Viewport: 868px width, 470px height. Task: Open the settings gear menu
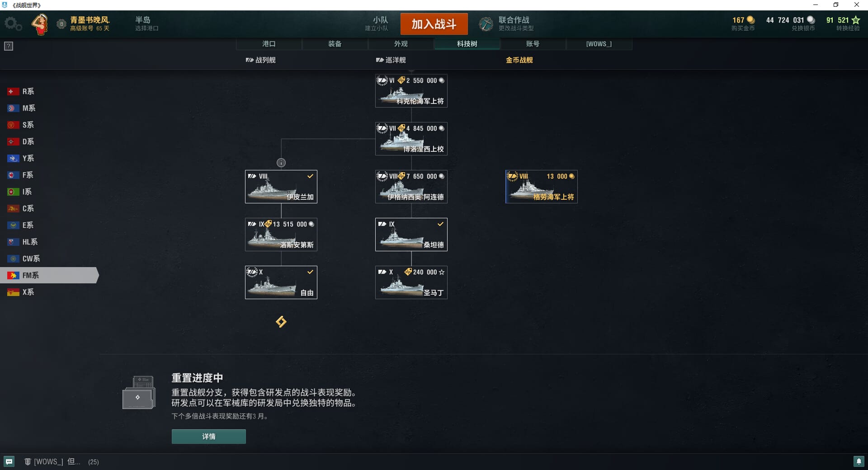coord(13,24)
